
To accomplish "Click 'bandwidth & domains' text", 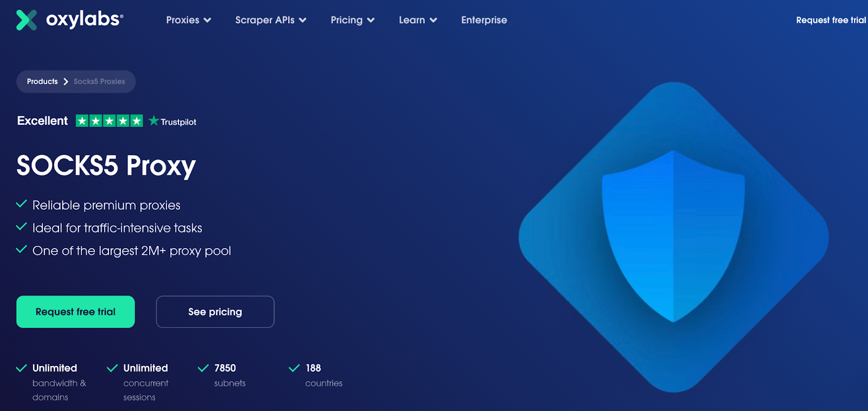I will (x=59, y=390).
